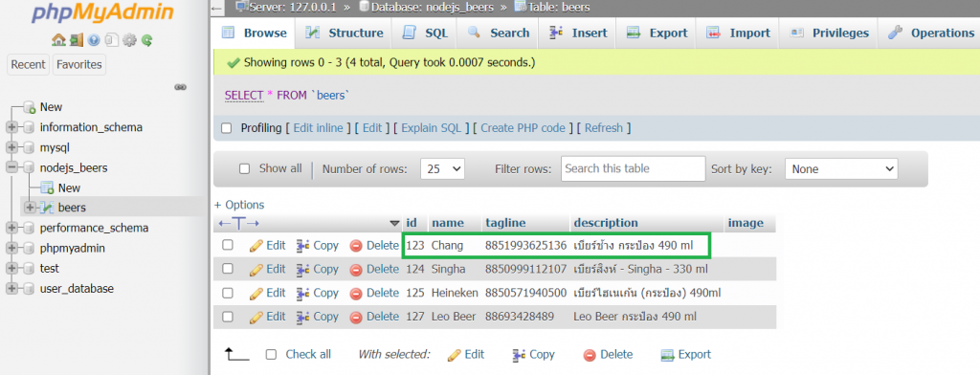Click With selected Export action
Image resolution: width=980 pixels, height=375 pixels.
(x=686, y=354)
